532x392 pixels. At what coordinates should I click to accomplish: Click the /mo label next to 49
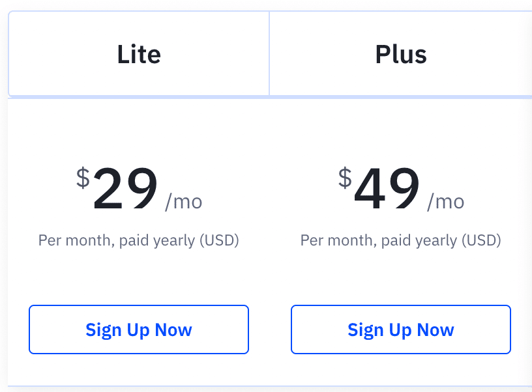446,202
